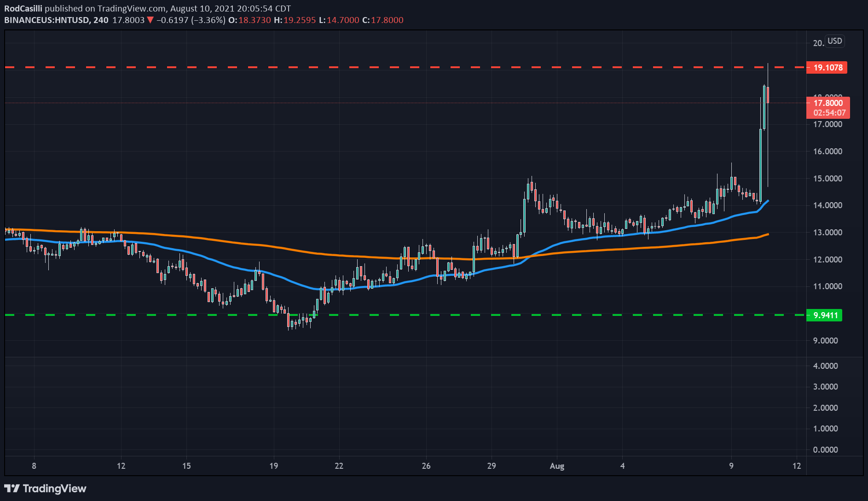Click the date label 22 on the time axis

coord(339,466)
